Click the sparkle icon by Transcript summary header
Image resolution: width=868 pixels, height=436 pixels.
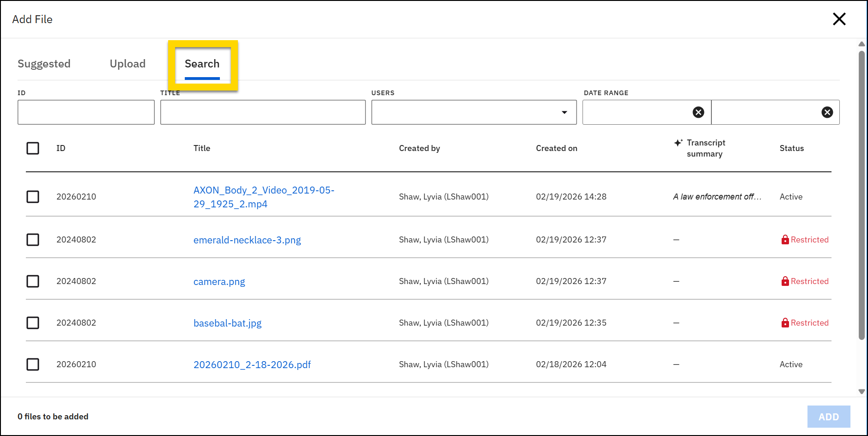tap(678, 143)
